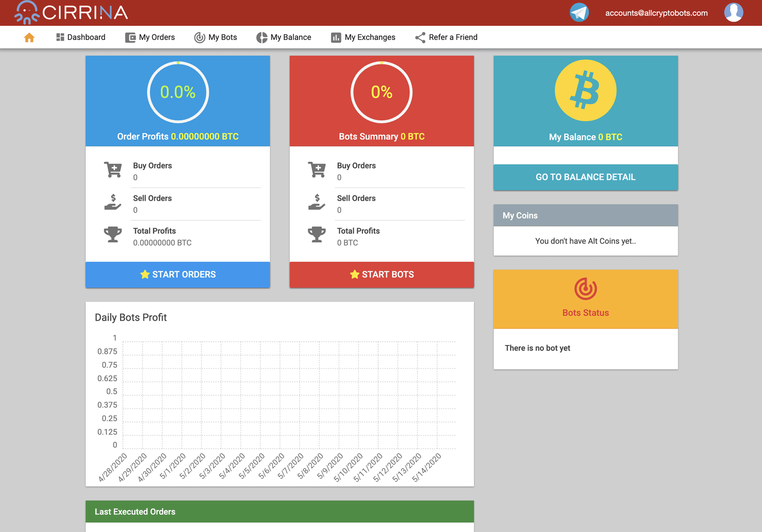Open My Exchanges from the navbar
The height and width of the screenshot is (532, 762).
(x=363, y=38)
